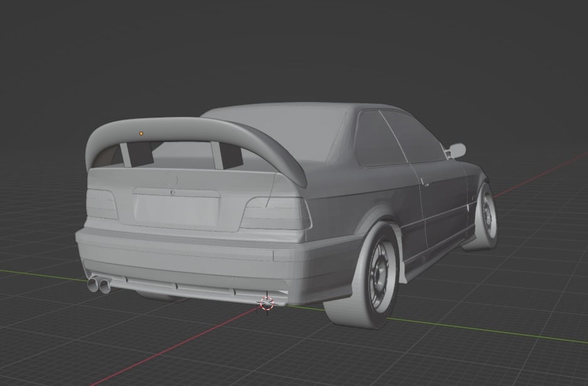Screen dimensions: 588x386
Task: Select the orange origin point on the spoiler
Action: 141,133
